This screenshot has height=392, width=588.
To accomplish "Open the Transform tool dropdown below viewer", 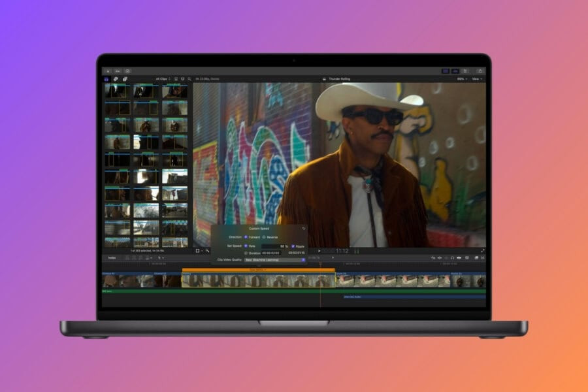I will pos(199,251).
